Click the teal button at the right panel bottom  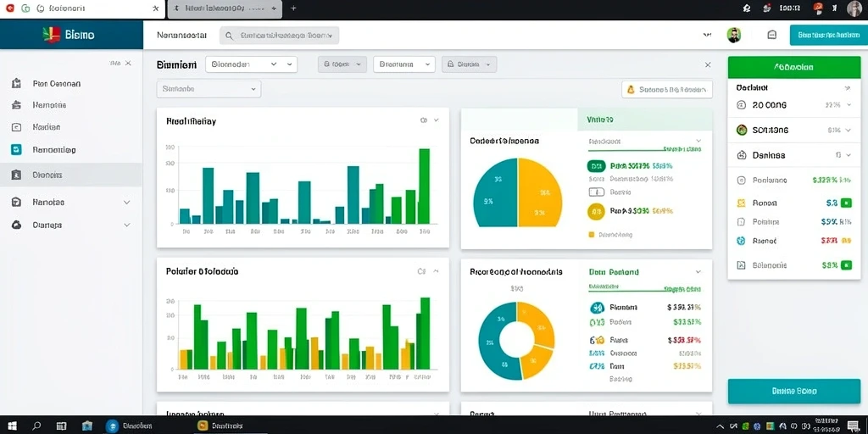(x=793, y=391)
